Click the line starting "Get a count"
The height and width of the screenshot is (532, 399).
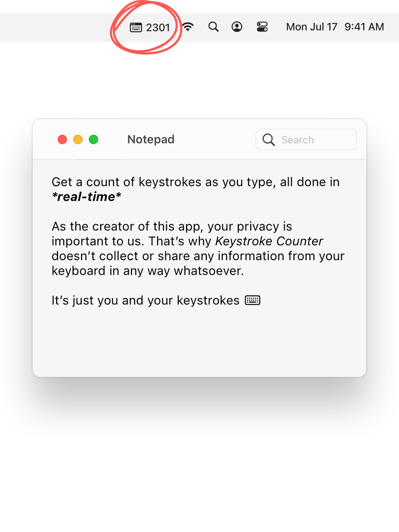[195, 182]
